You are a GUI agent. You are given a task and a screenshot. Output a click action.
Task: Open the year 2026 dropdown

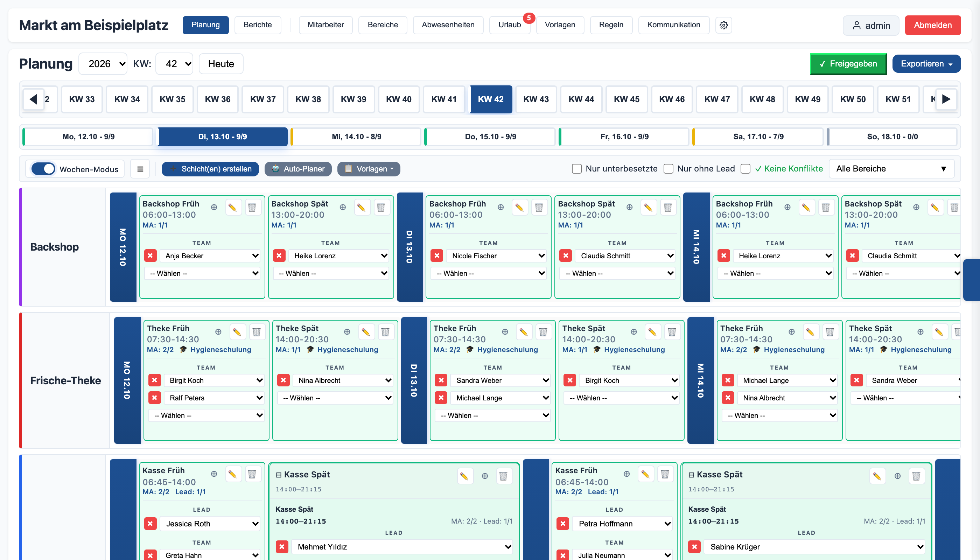tap(103, 64)
